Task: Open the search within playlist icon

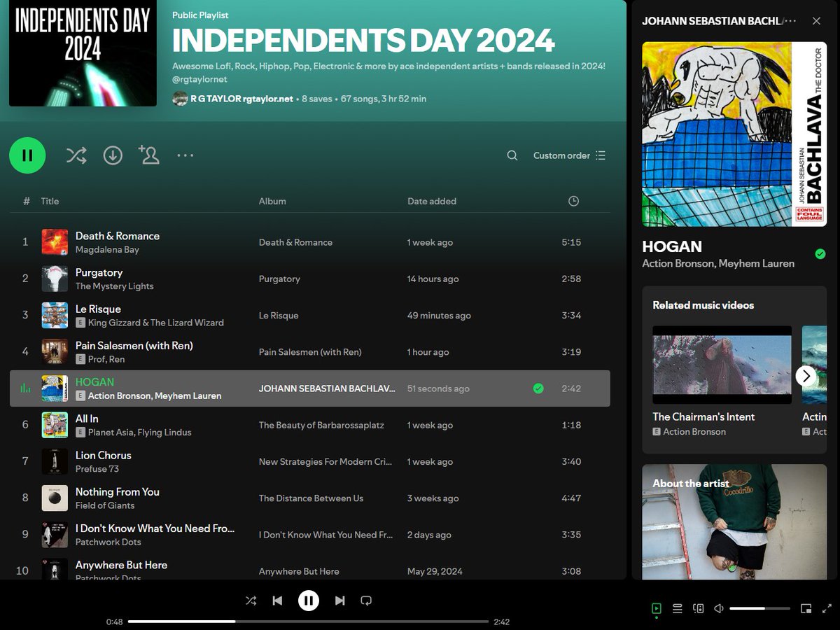Action: (512, 155)
